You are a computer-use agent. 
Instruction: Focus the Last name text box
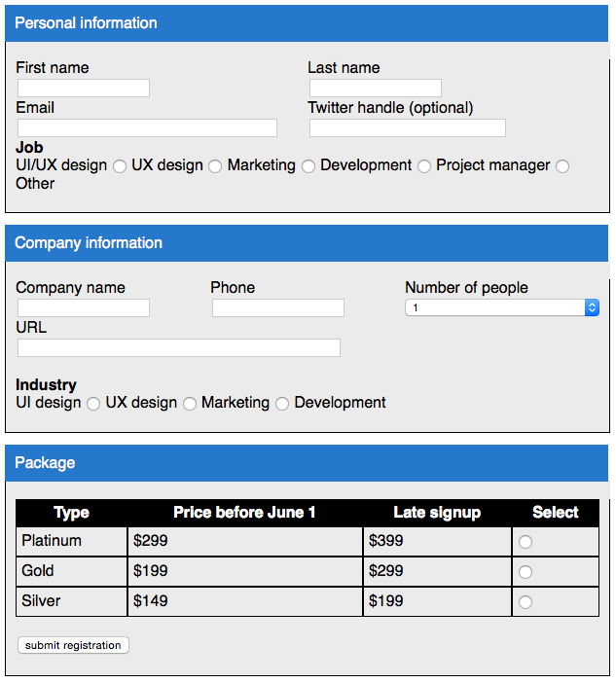[375, 89]
